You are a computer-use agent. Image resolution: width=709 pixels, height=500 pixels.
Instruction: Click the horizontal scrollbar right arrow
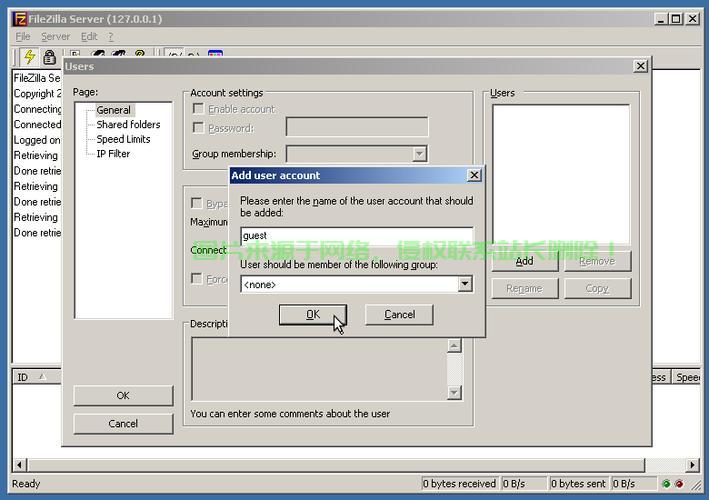692,465
